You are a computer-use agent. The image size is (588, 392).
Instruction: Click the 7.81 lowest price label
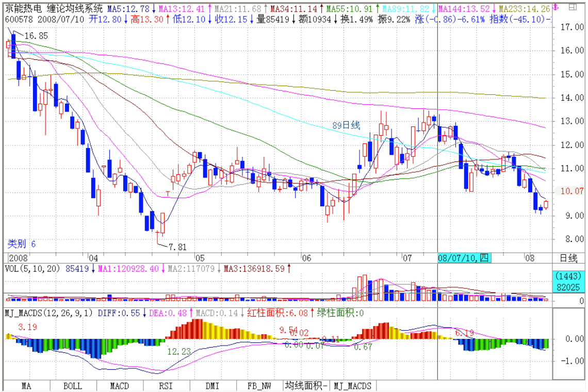(x=177, y=247)
